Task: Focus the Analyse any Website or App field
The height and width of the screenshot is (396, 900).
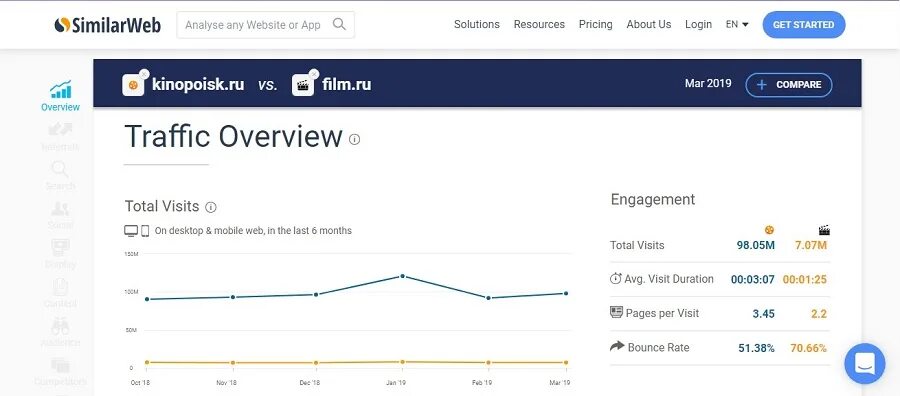Action: tap(265, 25)
